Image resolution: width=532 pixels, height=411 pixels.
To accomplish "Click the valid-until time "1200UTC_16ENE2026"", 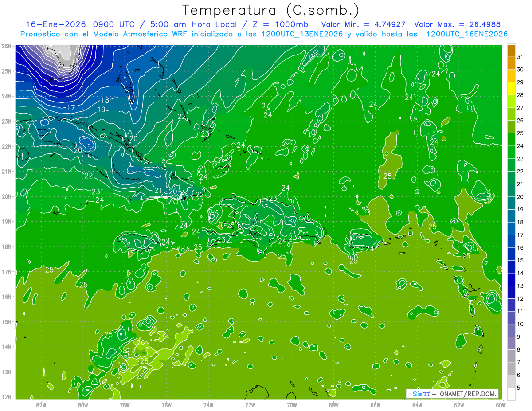I will [467, 34].
